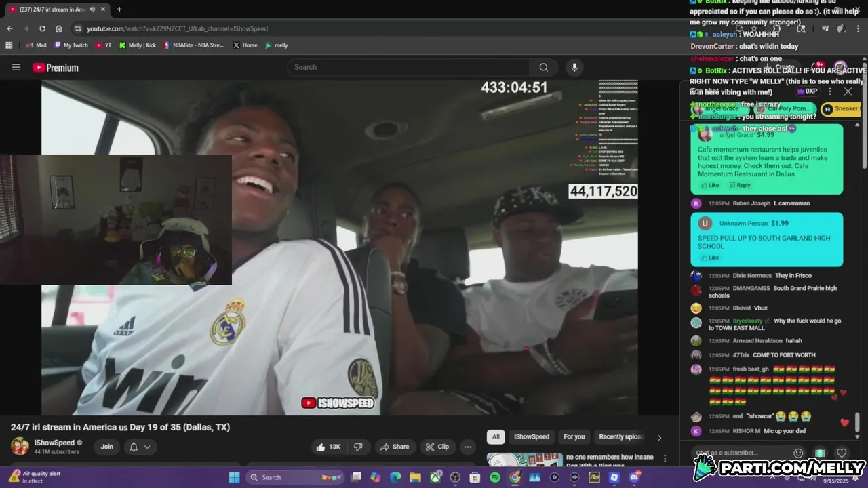Screen dimensions: 868x488
Task: Launch OBS Studio from the taskbar
Action: pyautogui.click(x=455, y=477)
